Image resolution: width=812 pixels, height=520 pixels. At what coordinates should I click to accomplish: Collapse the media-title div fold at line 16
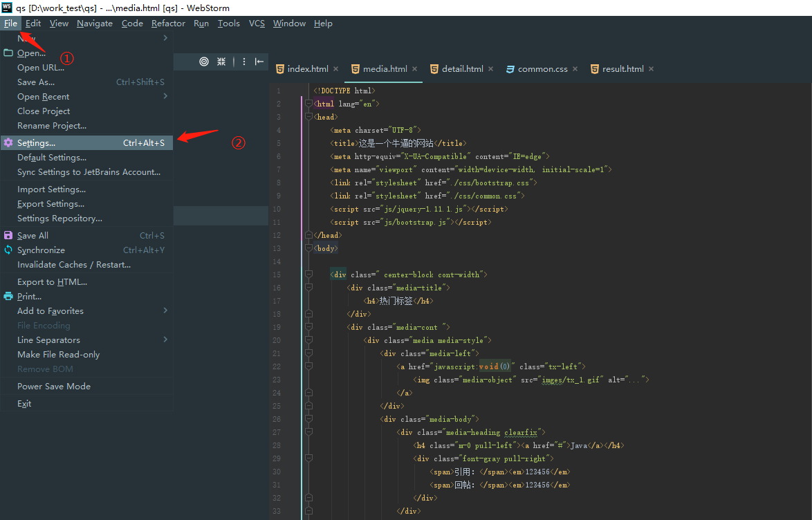pyautogui.click(x=308, y=288)
